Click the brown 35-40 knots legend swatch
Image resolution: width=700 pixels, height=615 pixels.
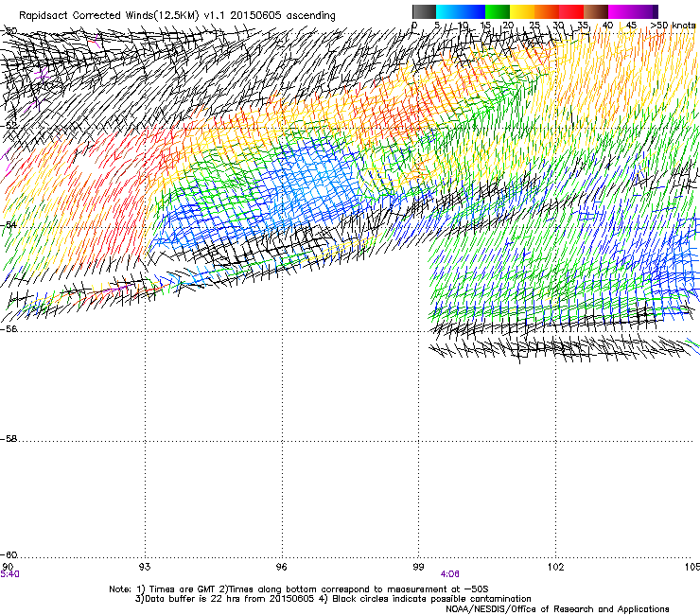596,11
